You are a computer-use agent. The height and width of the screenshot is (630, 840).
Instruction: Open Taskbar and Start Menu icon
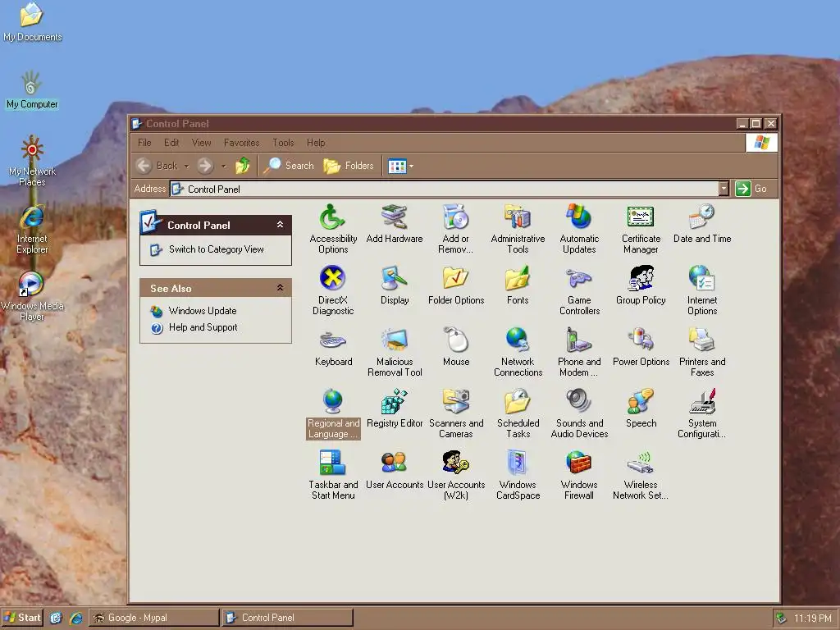click(333, 475)
